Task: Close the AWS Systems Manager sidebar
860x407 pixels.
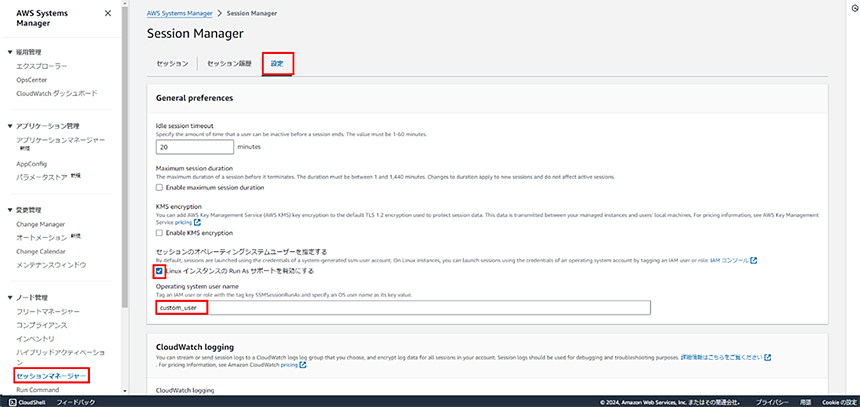Action: click(x=108, y=13)
